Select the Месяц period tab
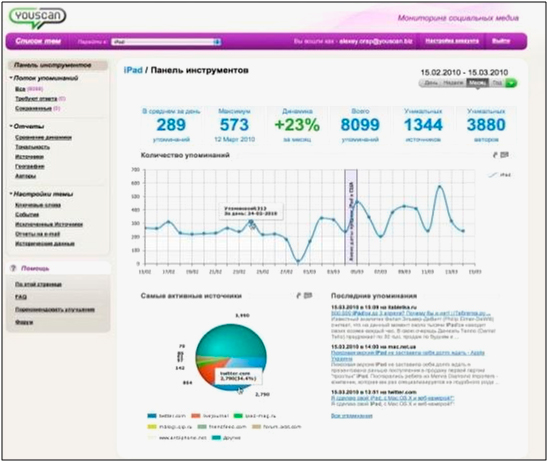The height and width of the screenshot is (462, 549). 478,83
